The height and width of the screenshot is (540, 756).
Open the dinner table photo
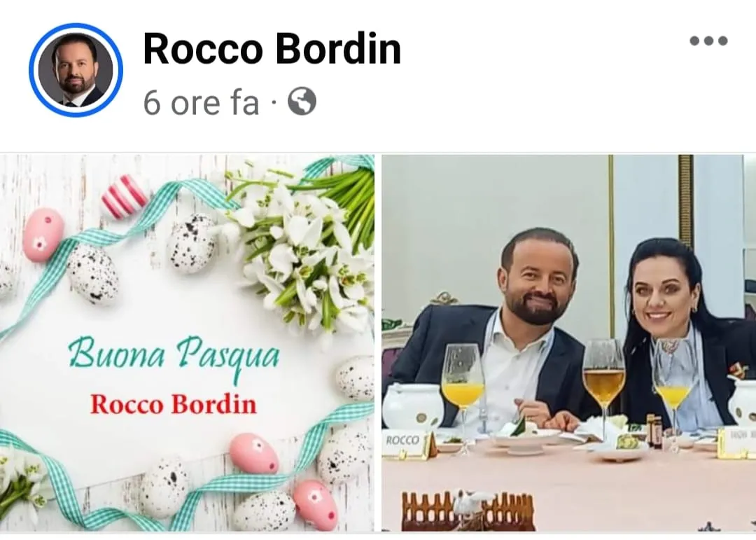point(569,342)
